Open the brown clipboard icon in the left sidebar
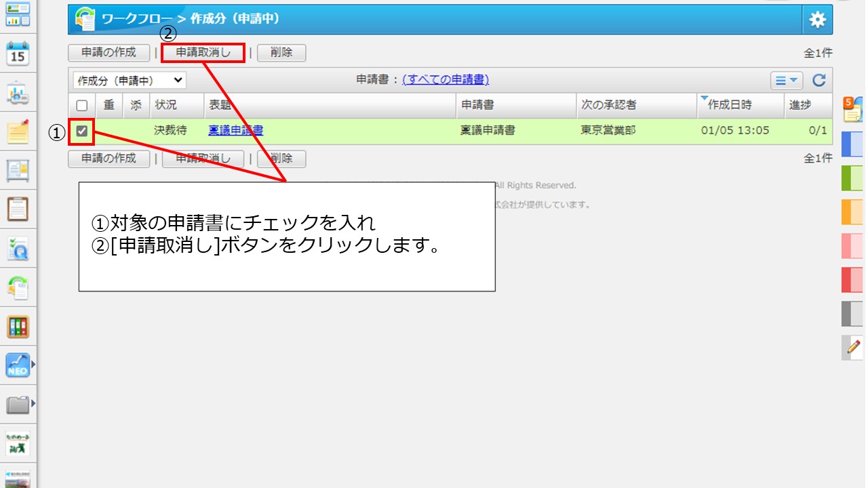This screenshot has width=868, height=488. 18,209
